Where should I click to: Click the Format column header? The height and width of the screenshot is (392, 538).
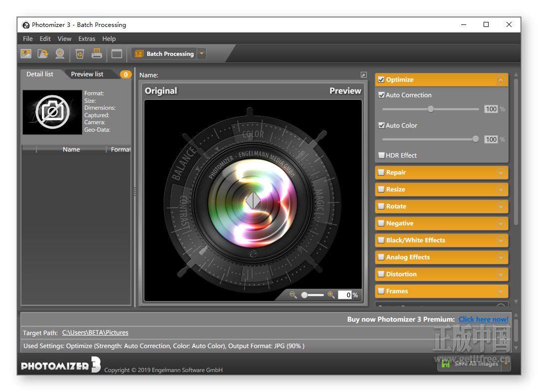pyautogui.click(x=119, y=150)
